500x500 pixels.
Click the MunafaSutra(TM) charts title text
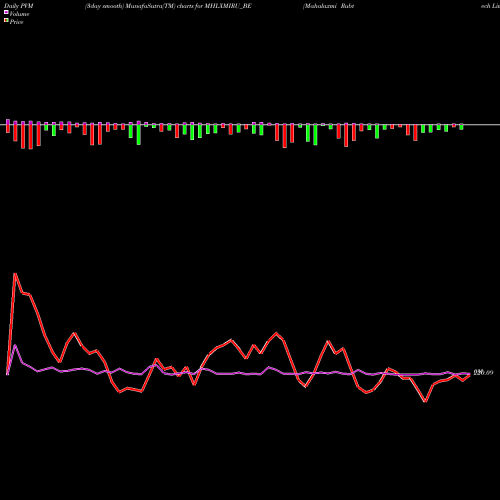(168, 6)
